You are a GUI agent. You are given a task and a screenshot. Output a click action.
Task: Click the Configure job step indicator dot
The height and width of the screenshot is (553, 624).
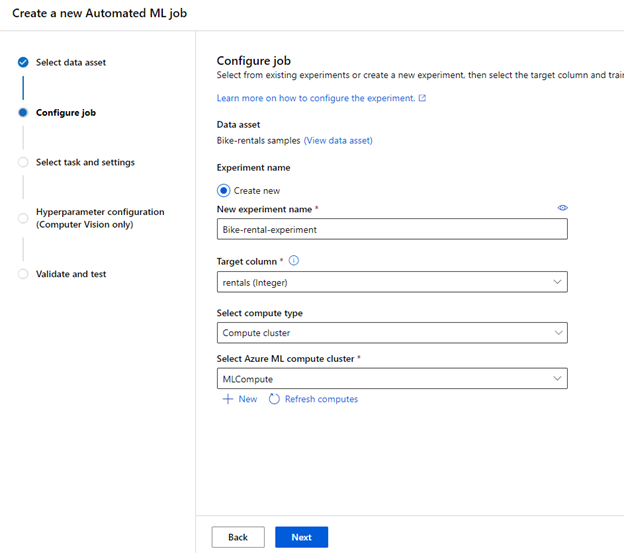23,113
